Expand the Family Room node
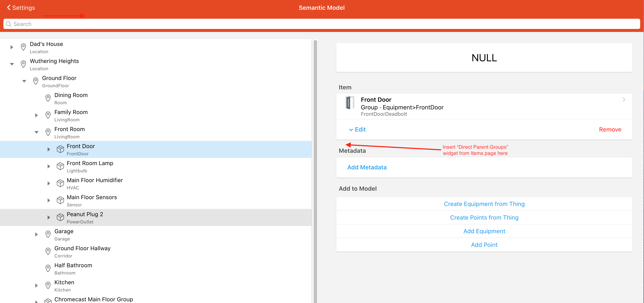This screenshot has height=303, width=644. (x=36, y=115)
